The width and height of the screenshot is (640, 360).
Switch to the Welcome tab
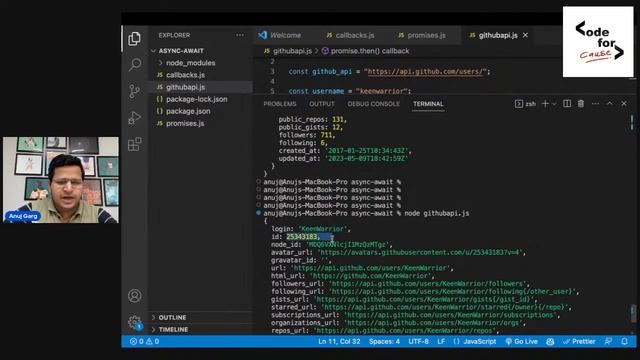[x=280, y=35]
